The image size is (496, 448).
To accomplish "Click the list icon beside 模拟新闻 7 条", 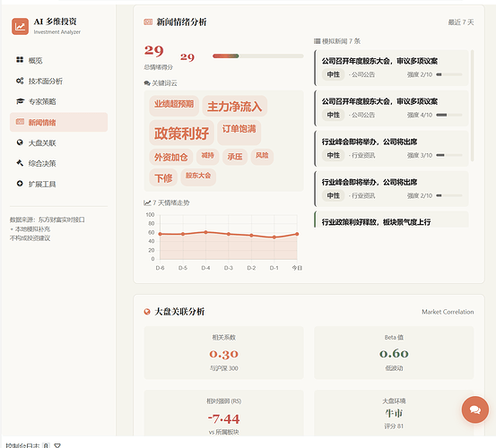I will 318,41.
